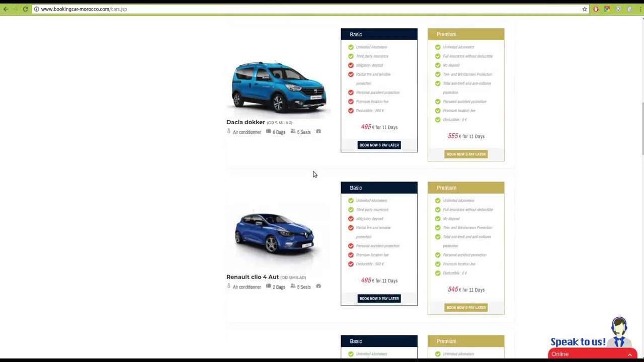Bookmark this page with the star icon

[x=585, y=9]
